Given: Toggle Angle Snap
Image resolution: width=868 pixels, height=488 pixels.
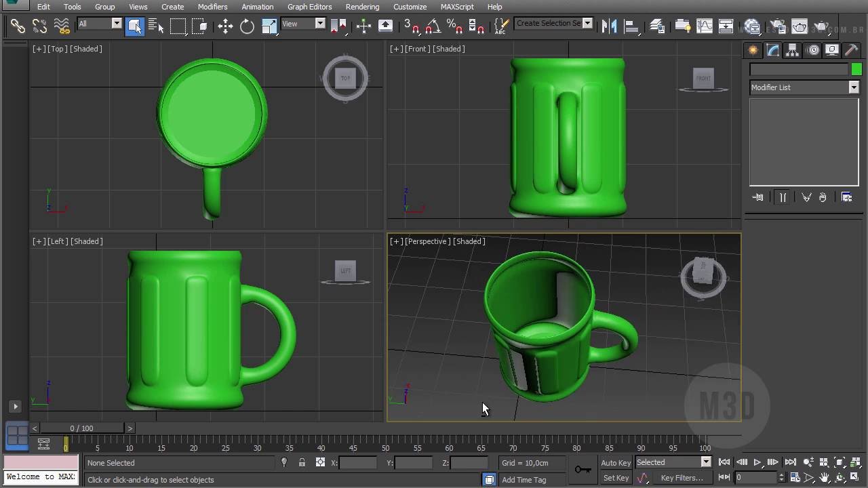Looking at the screenshot, I should point(433,26).
